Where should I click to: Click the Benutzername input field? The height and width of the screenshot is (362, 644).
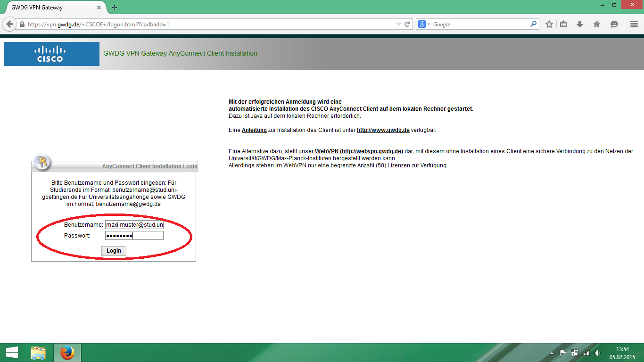tap(134, 225)
